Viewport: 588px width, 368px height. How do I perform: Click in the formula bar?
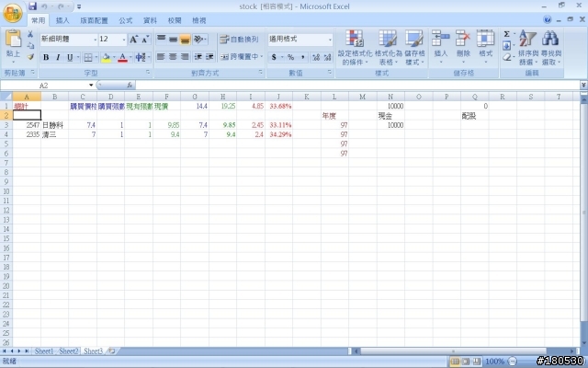[x=356, y=86]
